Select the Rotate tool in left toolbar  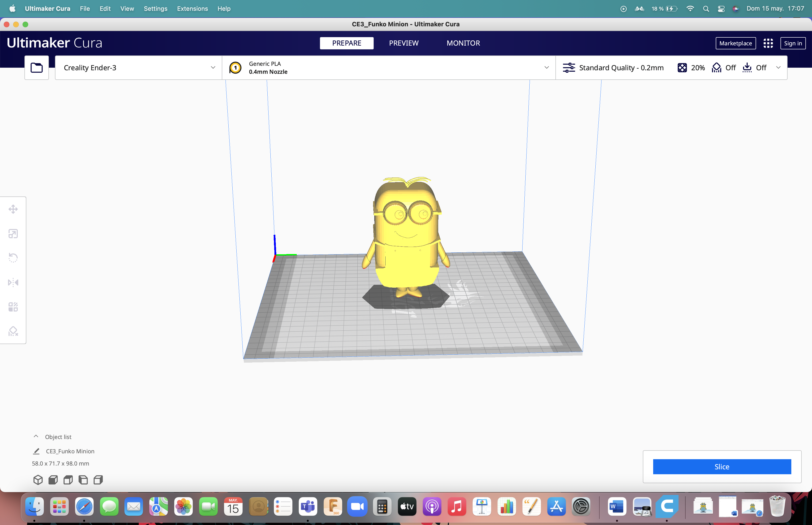coord(13,258)
